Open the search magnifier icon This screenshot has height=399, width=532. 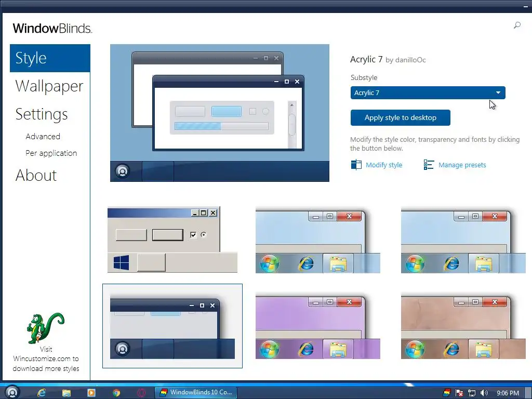pos(517,25)
